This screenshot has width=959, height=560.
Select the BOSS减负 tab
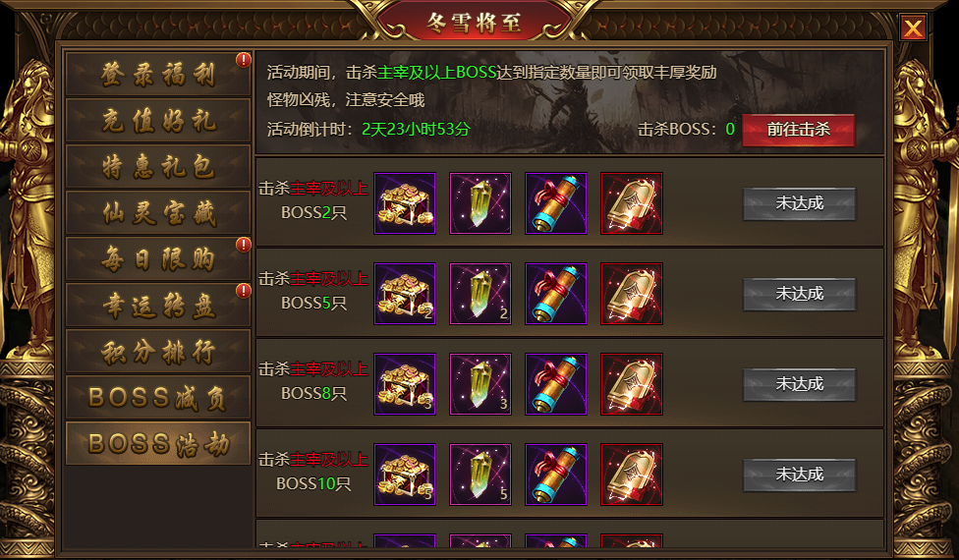pyautogui.click(x=158, y=397)
